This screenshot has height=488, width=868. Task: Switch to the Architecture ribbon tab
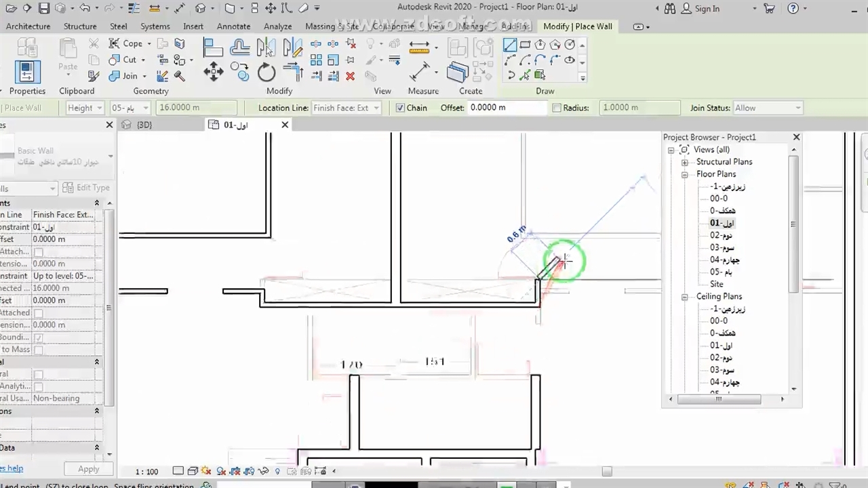[28, 26]
